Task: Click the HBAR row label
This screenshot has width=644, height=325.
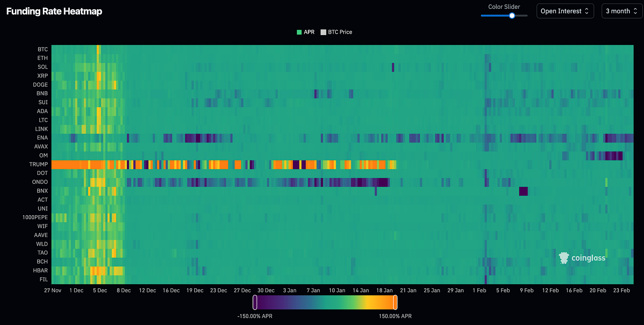Action: pyautogui.click(x=41, y=271)
